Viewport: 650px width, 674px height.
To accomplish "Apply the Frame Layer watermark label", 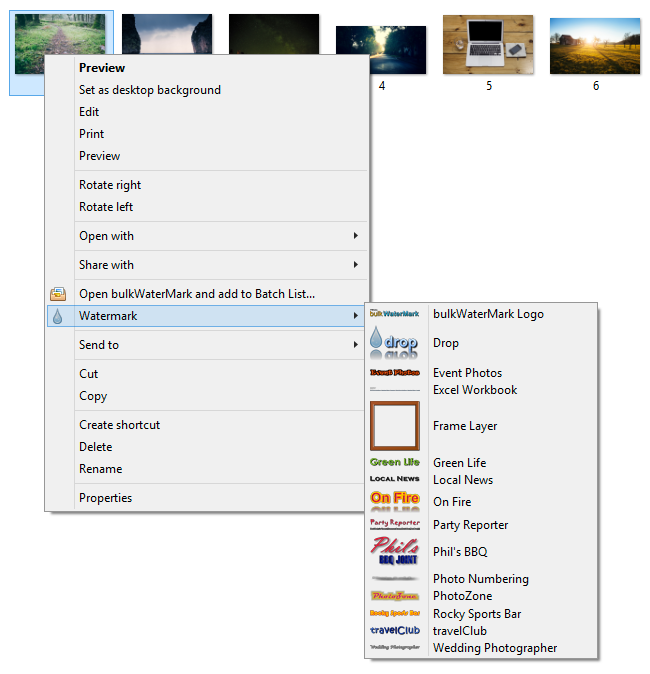I will pos(465,426).
